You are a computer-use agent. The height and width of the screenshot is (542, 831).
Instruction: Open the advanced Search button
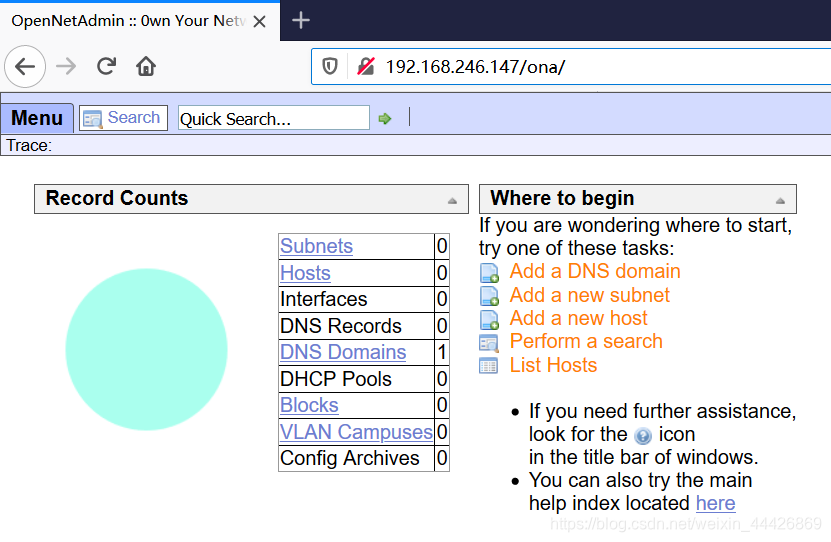coord(123,118)
